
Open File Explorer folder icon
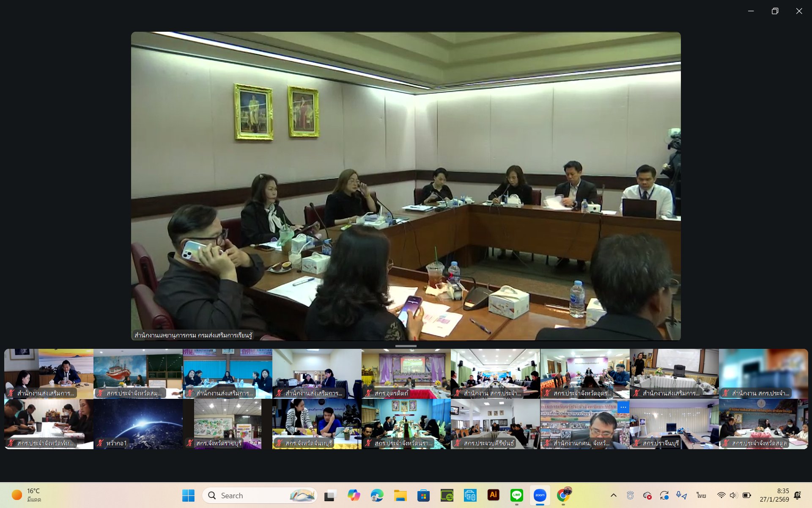400,495
